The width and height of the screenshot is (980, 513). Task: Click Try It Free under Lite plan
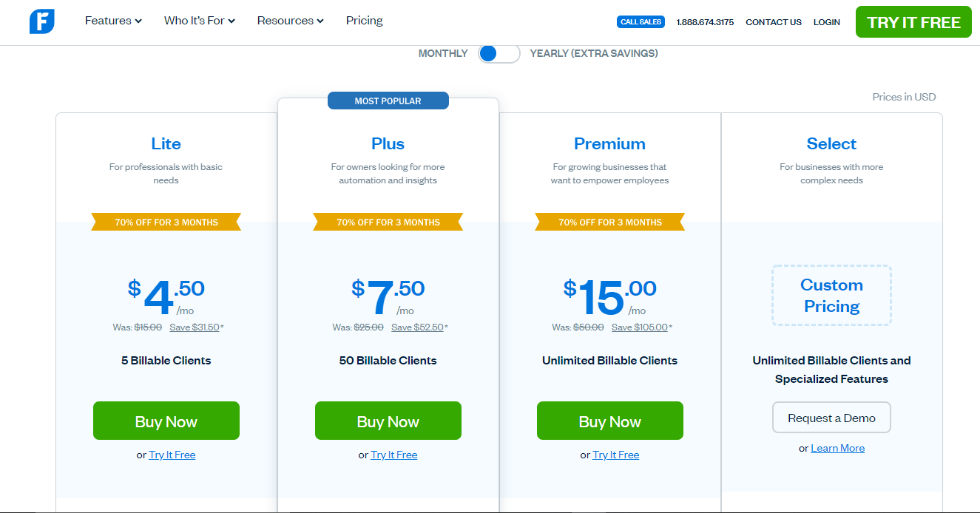tap(172, 455)
